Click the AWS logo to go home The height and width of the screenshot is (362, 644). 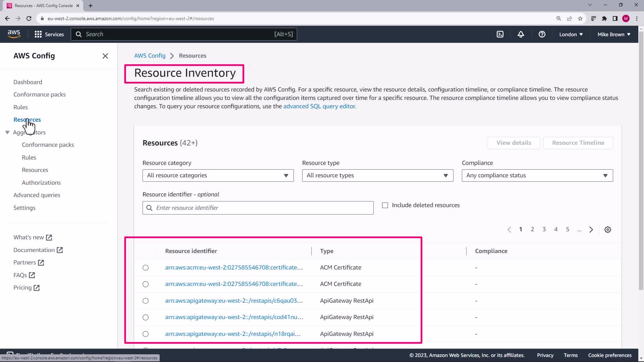tap(14, 34)
